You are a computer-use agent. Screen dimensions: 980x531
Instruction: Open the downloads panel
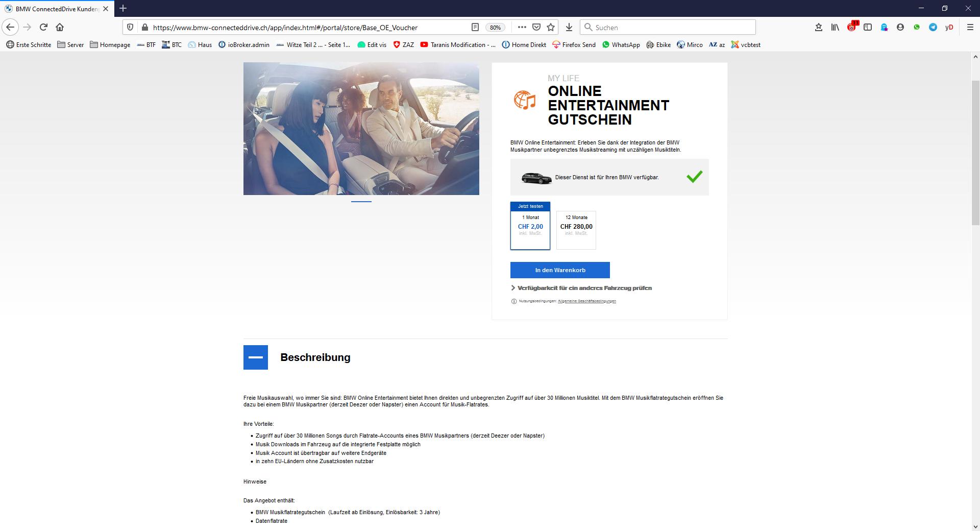[x=569, y=27]
